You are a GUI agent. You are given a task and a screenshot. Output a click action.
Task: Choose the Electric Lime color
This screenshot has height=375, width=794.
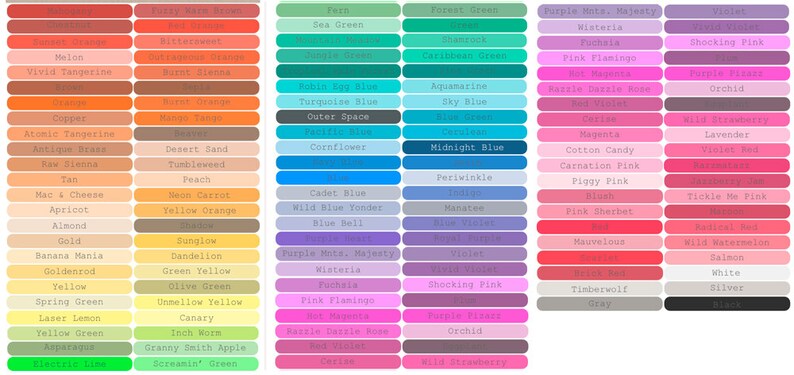pyautogui.click(x=69, y=364)
